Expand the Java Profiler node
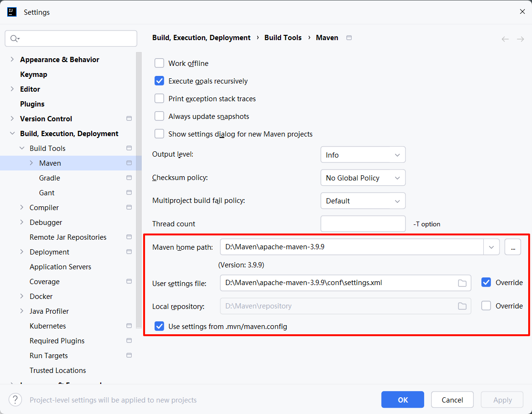 (x=22, y=311)
